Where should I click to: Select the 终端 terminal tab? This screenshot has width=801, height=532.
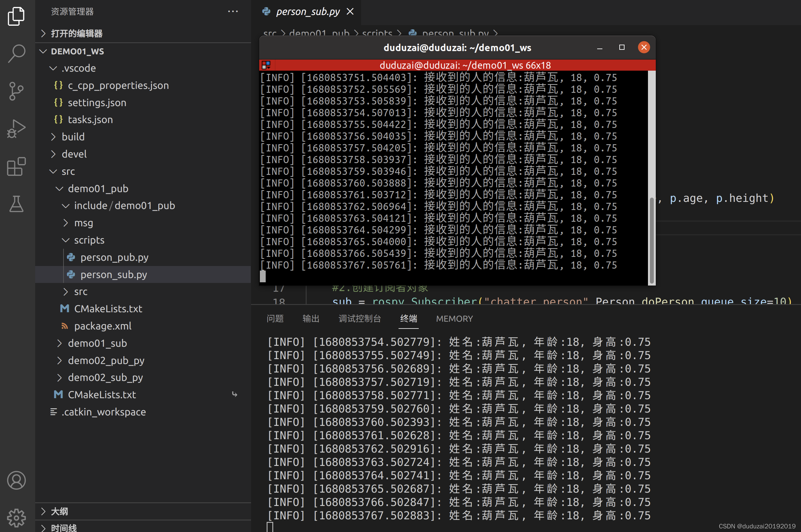click(x=408, y=318)
